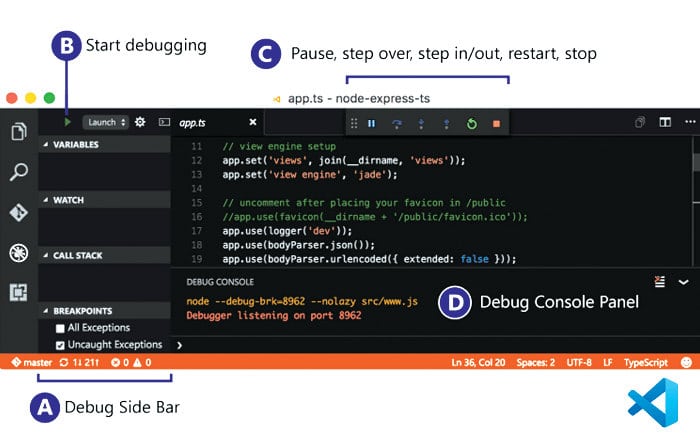Change file encoding UTF-8
The height and width of the screenshot is (440, 700).
pyautogui.click(x=579, y=362)
